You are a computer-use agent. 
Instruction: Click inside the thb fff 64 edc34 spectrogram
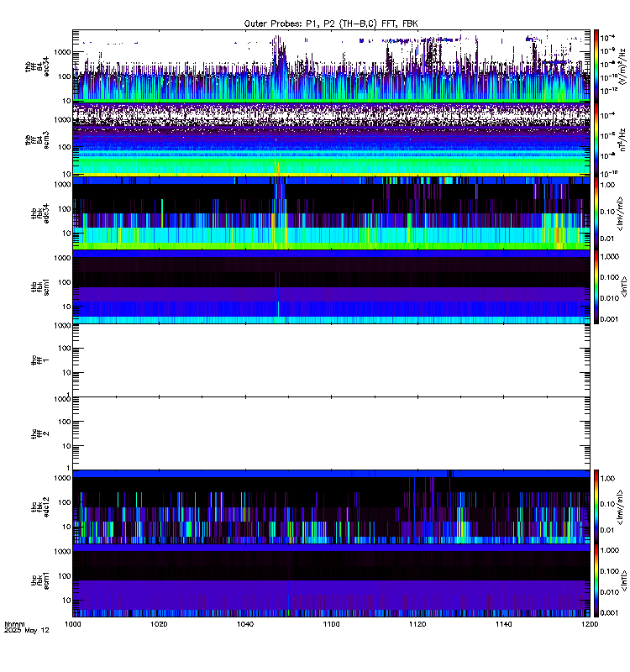[331, 66]
